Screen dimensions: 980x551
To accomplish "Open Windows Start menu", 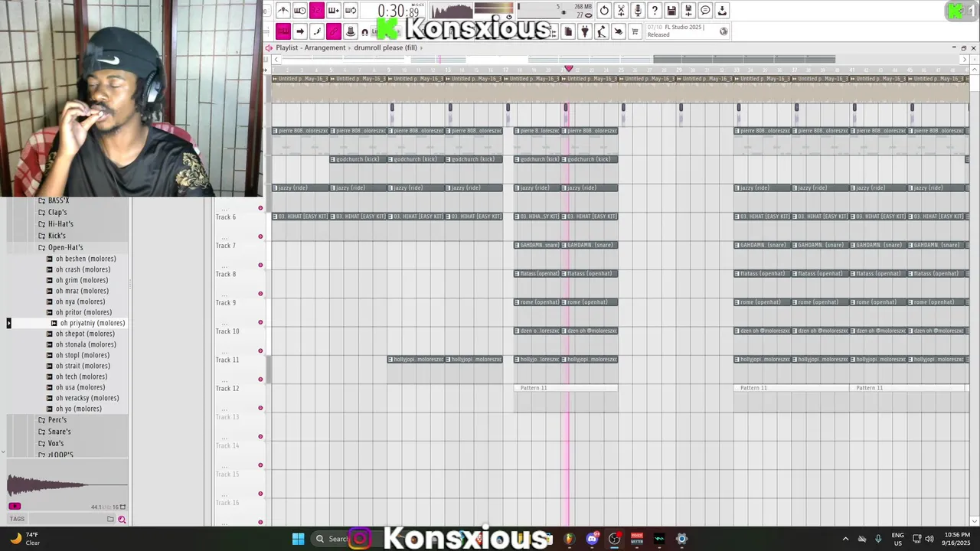I will pyautogui.click(x=298, y=539).
